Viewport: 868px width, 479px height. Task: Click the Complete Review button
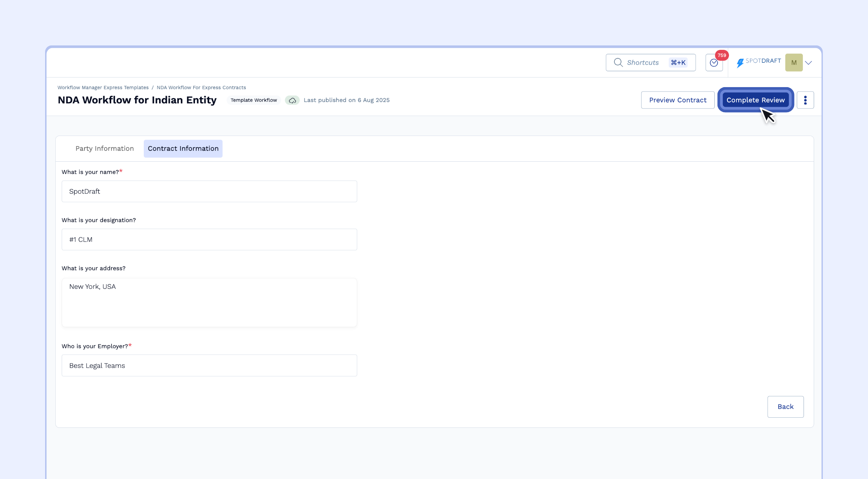click(755, 100)
